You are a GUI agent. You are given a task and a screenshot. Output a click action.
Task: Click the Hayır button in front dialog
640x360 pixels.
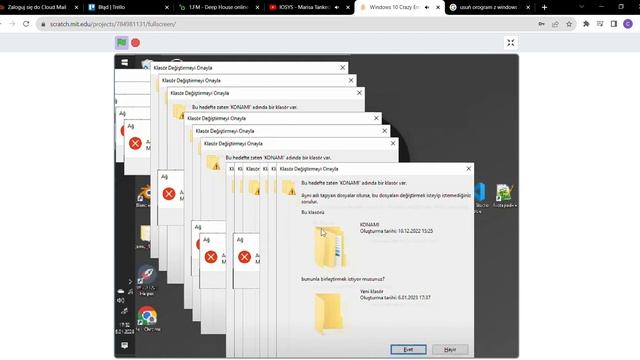coord(450,349)
